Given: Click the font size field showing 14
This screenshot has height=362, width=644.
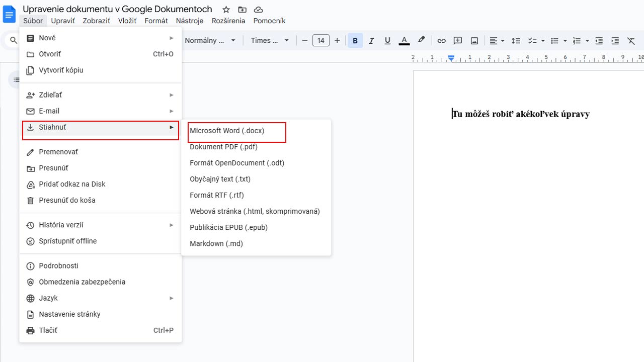Looking at the screenshot, I should [x=321, y=41].
